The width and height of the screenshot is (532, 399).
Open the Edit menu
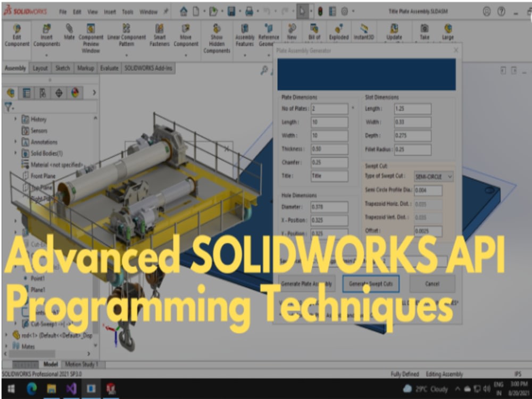77,12
